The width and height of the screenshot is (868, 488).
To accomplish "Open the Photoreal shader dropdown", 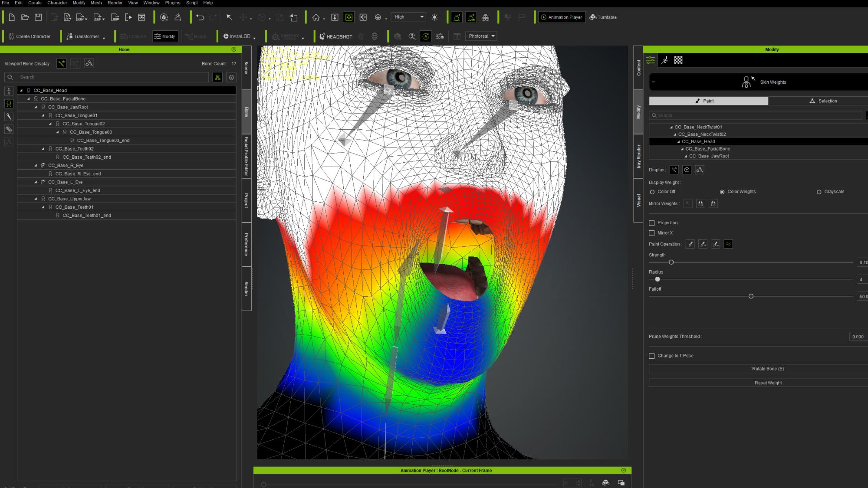I will tap(481, 36).
